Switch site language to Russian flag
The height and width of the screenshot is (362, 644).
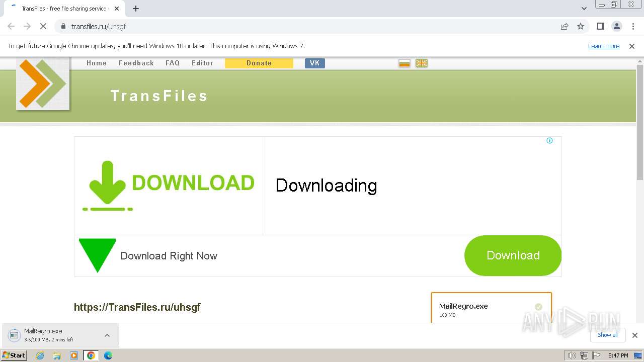click(x=405, y=63)
